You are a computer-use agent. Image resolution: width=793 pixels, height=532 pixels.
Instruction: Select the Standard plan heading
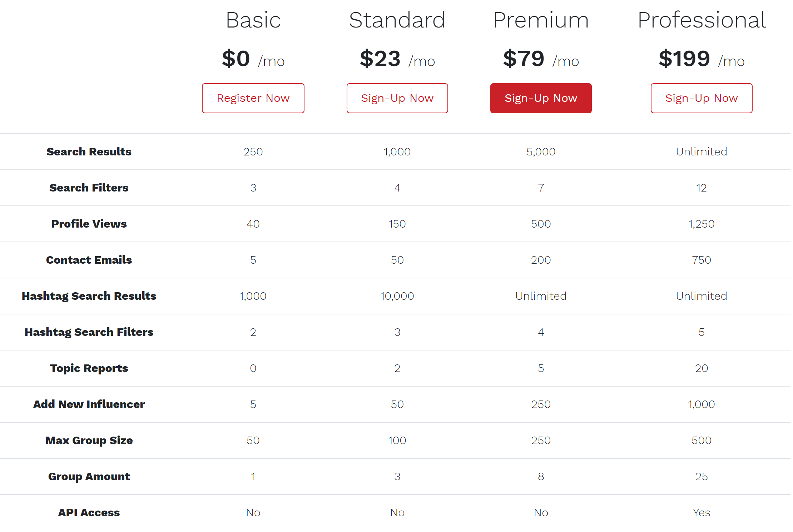click(x=397, y=20)
